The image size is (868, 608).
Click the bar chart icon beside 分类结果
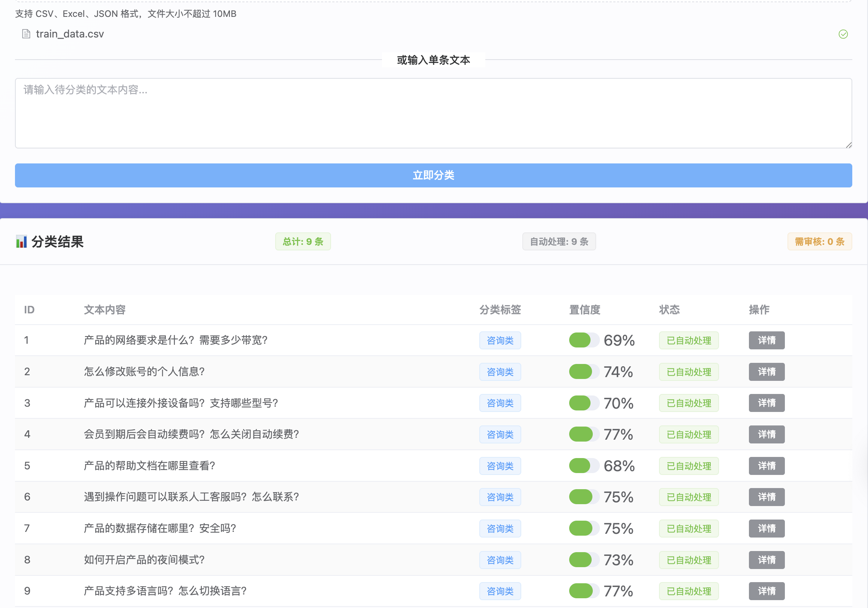(x=21, y=241)
